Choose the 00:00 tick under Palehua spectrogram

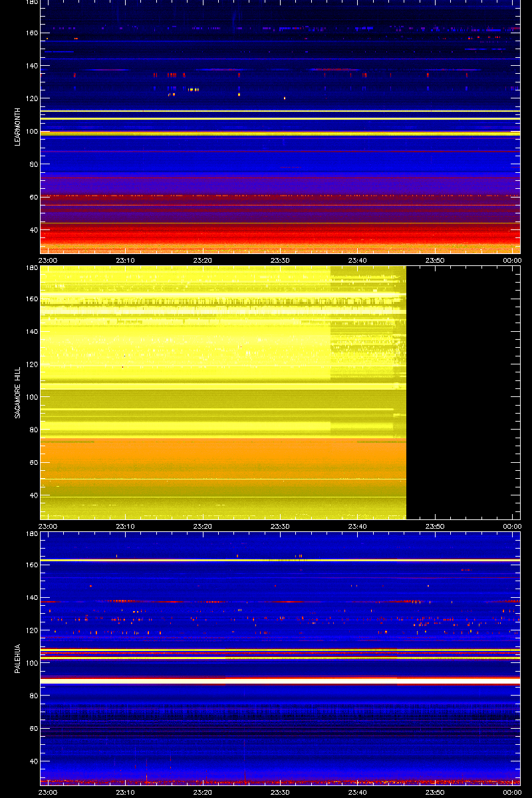(512, 793)
